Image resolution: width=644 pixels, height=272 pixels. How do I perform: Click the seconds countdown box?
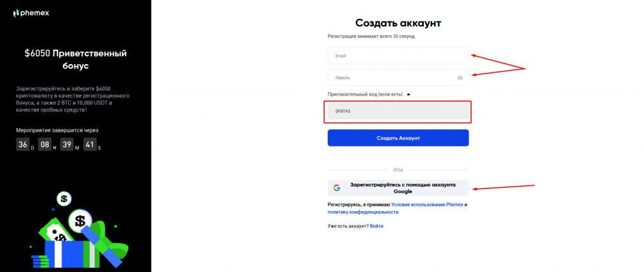(x=90, y=145)
